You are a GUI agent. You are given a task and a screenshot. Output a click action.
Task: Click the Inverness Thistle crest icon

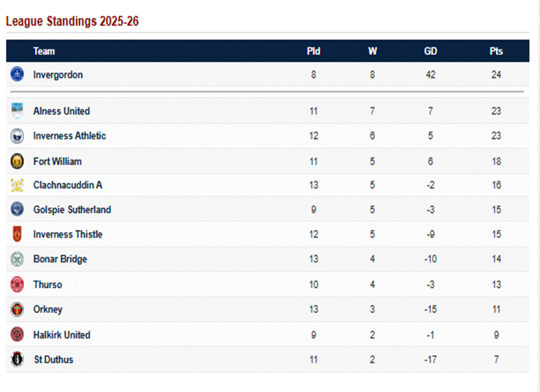tap(17, 234)
